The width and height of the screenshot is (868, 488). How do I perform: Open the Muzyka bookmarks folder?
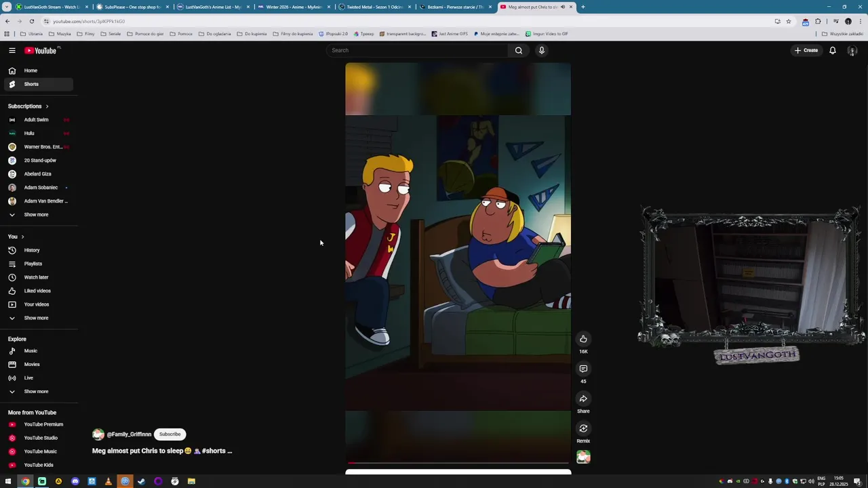(x=60, y=34)
